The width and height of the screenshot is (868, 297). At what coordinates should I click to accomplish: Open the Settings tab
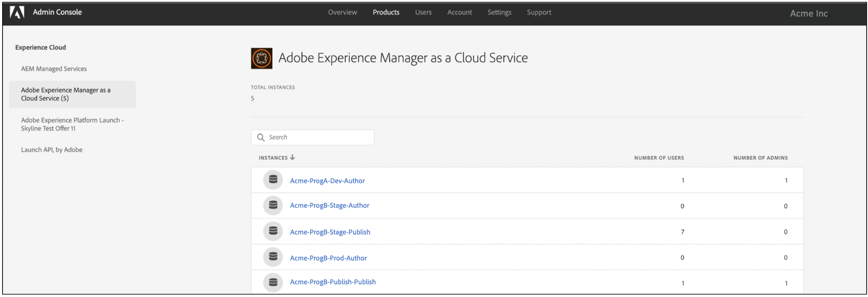[499, 13]
